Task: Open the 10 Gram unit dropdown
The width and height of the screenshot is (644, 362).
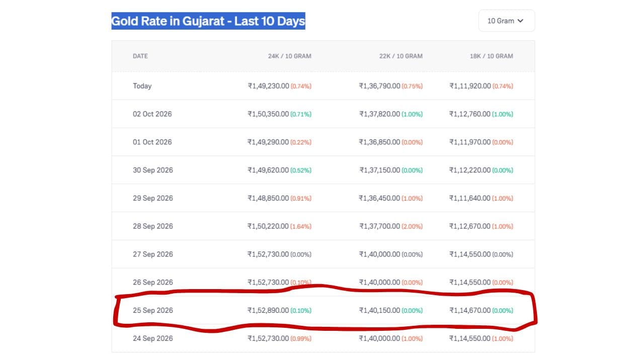Action: click(x=506, y=21)
